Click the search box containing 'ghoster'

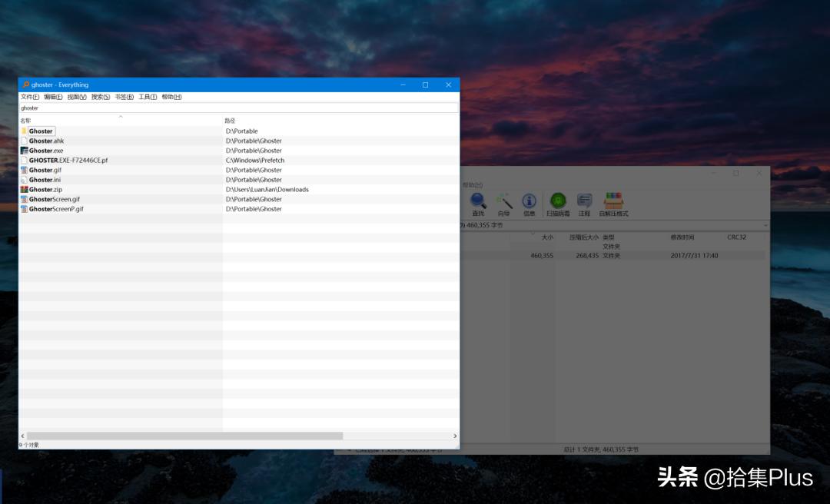tap(238, 108)
